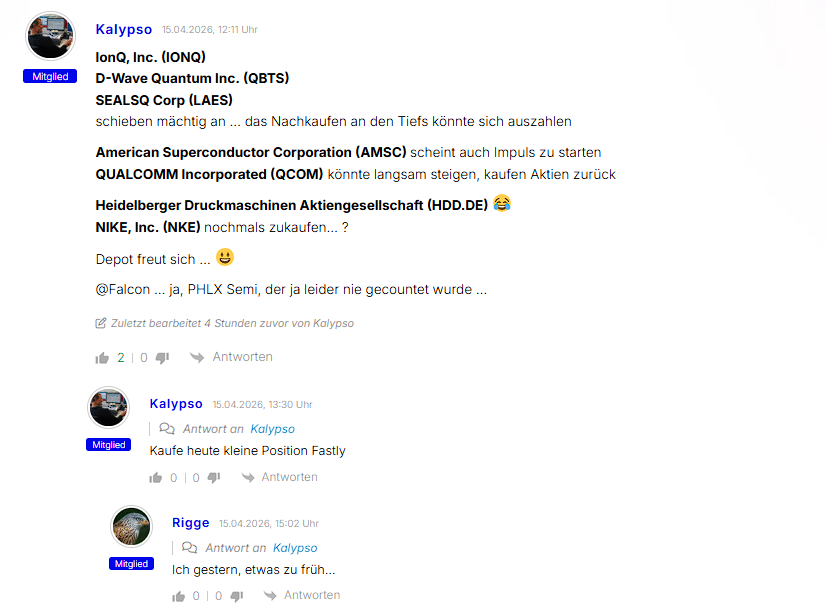Screen dimensions: 826x614
Task: Thumbs up Rigge's reply
Action: 179,596
